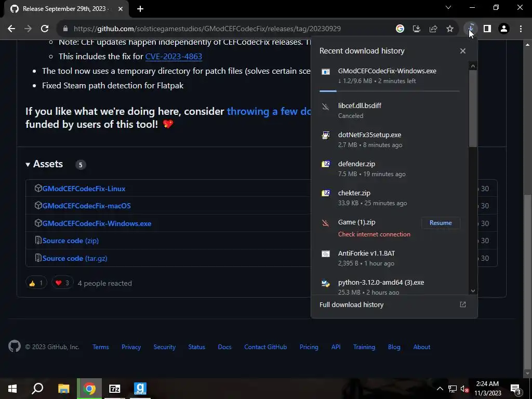The image size is (532, 399).
Task: Open the About footer link
Action: 422,347
